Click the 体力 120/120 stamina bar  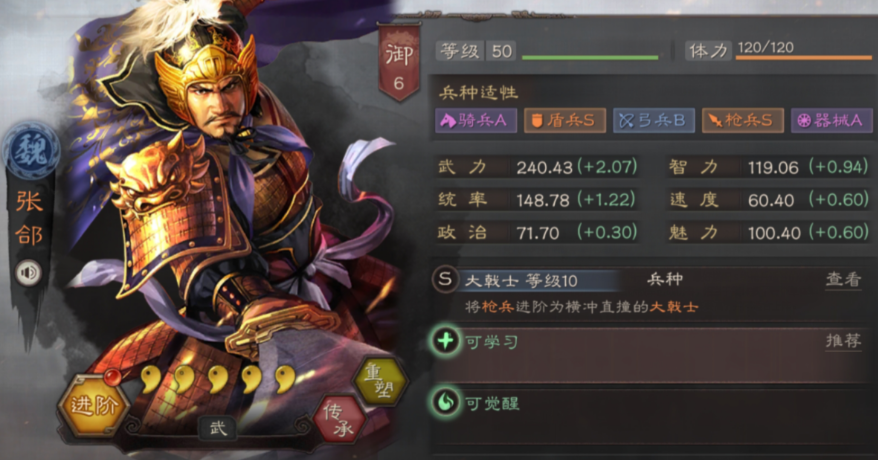click(779, 50)
